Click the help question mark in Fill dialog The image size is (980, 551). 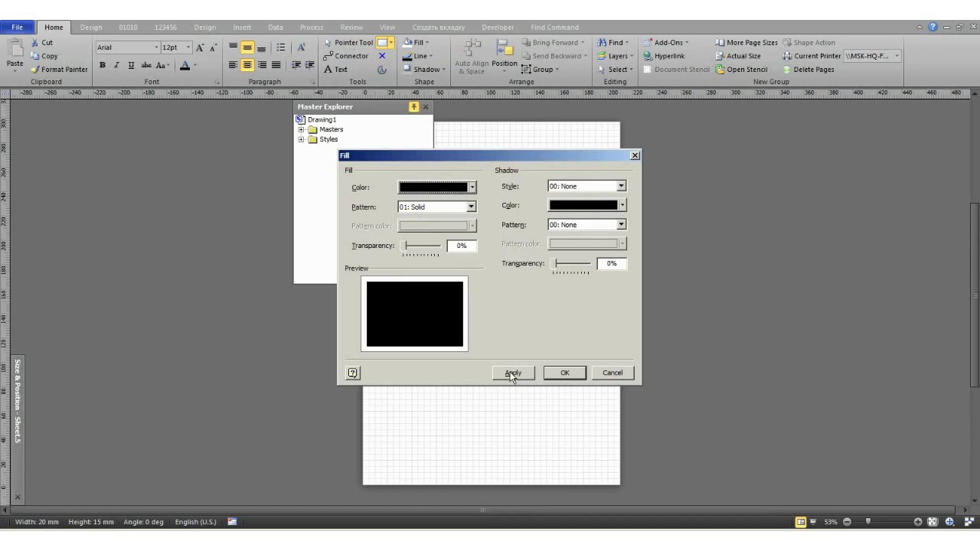(353, 373)
